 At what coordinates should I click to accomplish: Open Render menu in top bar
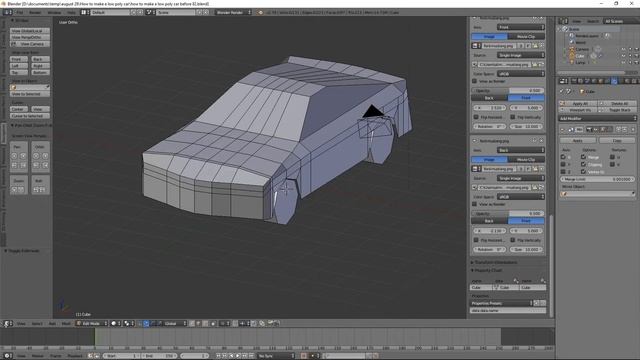click(35, 12)
